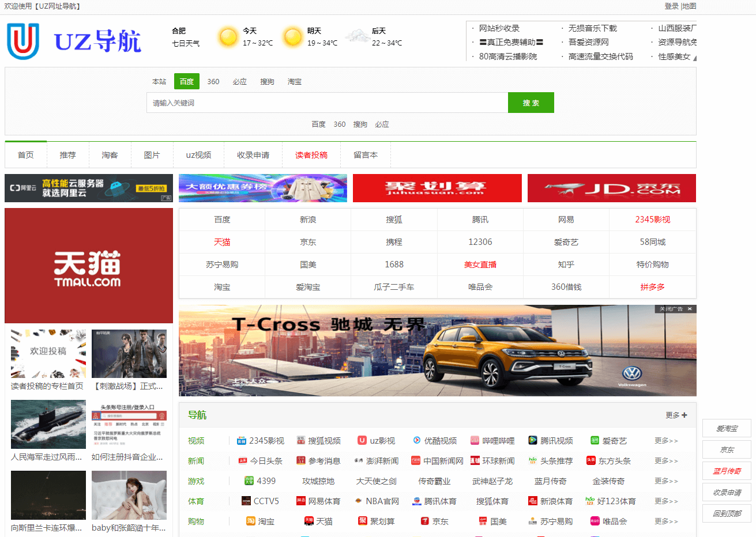This screenshot has width=756, height=537.
Task: Select 必应 as the search engine
Action: click(240, 81)
